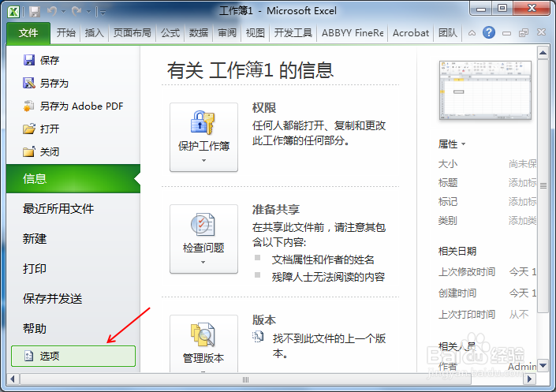
Task: Click the Excel logo icon in title bar
Action: 13,12
